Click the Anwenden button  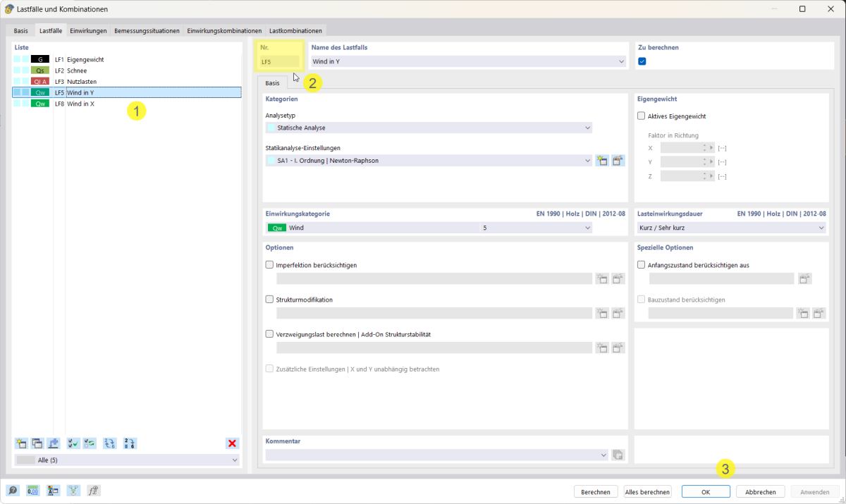point(815,492)
